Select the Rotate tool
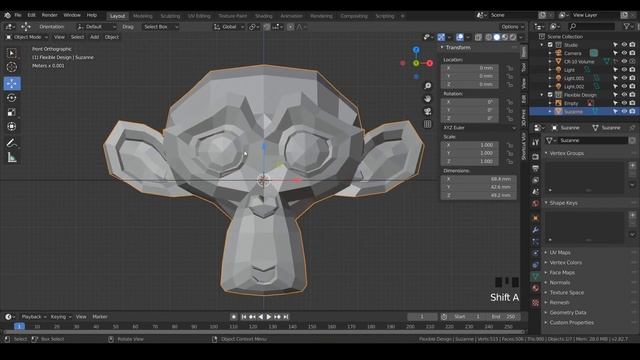The image size is (640, 360). click(11, 98)
